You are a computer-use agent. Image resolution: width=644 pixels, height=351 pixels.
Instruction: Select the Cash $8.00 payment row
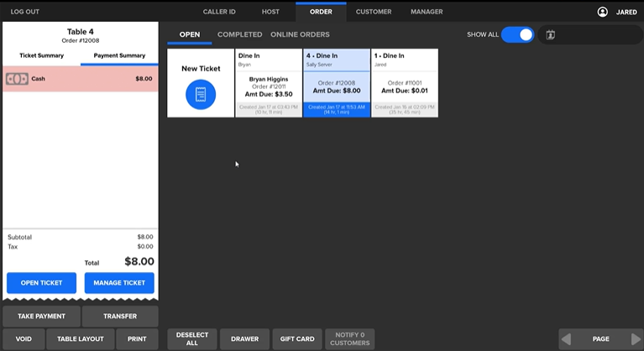click(x=81, y=79)
